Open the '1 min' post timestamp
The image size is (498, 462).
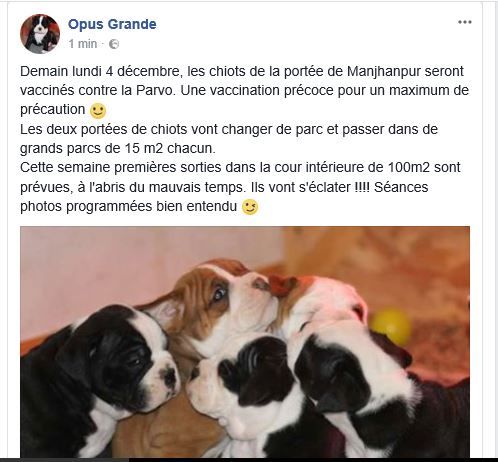pyautogui.click(x=83, y=44)
